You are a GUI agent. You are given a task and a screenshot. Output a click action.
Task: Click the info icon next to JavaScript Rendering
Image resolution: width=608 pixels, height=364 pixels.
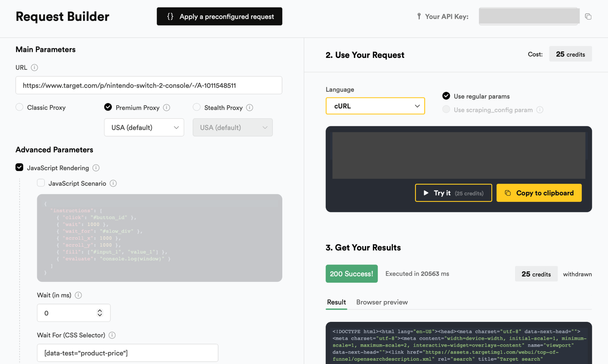pyautogui.click(x=96, y=168)
